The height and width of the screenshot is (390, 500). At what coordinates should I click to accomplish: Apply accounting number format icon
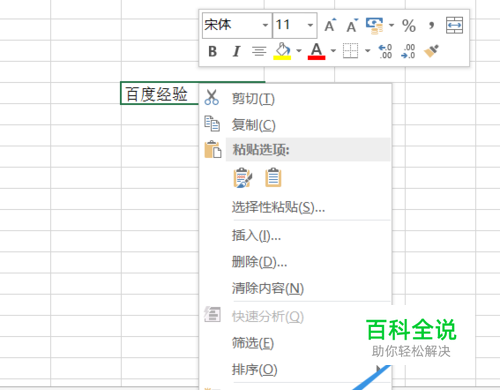coord(374,26)
